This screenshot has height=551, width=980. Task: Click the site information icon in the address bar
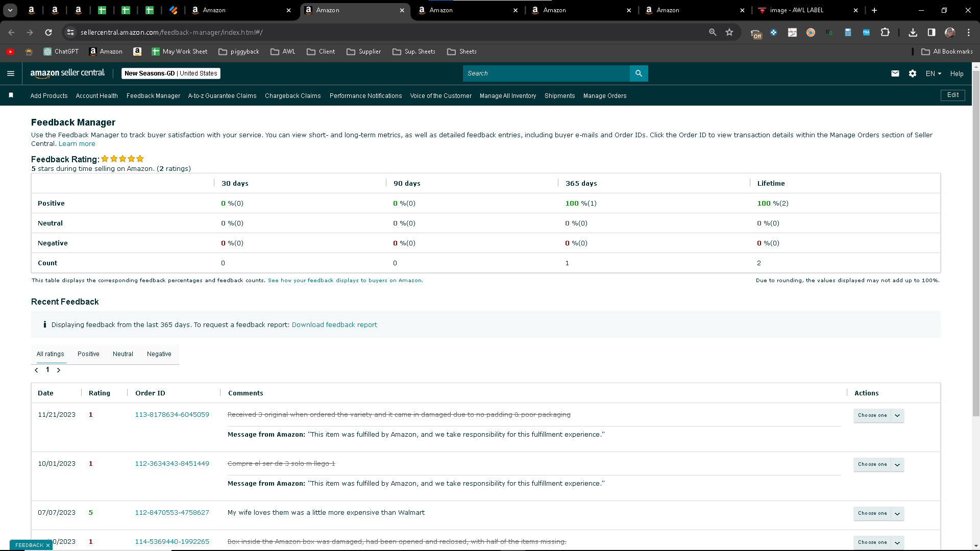coord(70,32)
